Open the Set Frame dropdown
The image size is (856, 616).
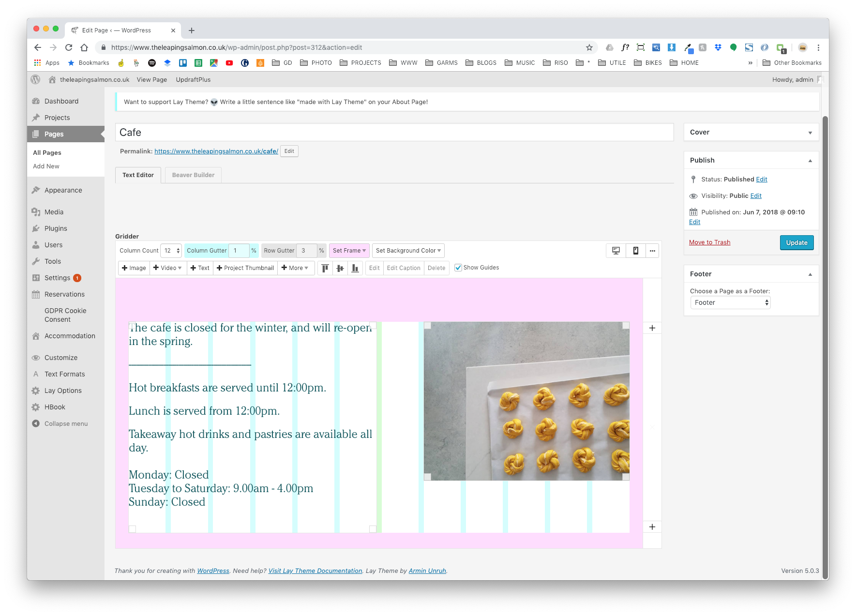tap(349, 251)
